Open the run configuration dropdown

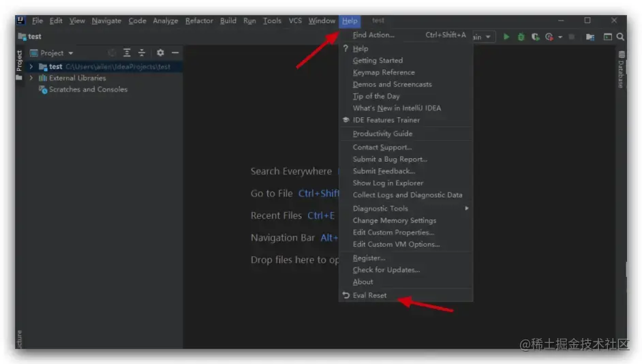[484, 37]
